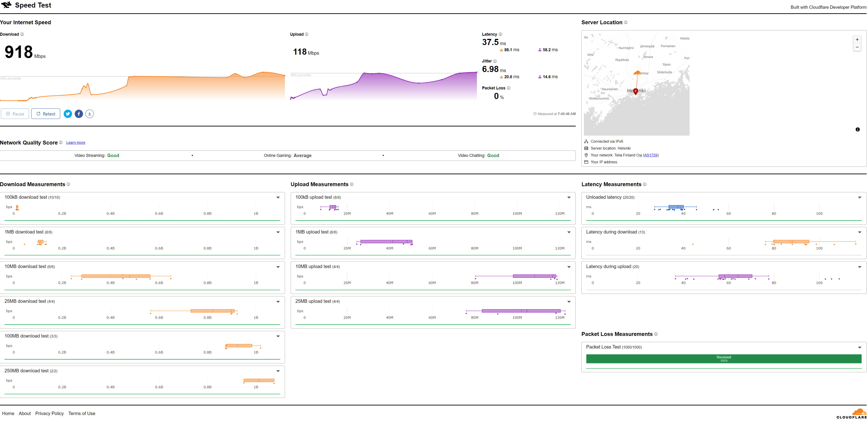Open the Packet Loss Measurements info tooltip

tap(656, 334)
